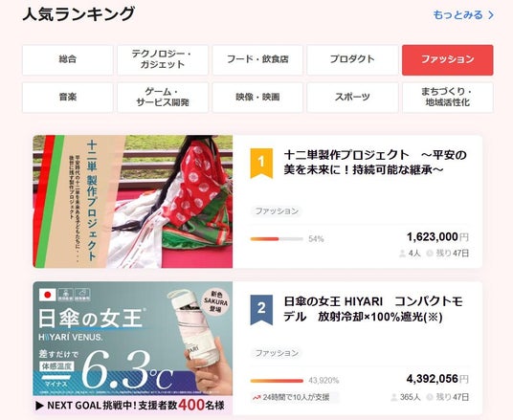Click supporter count icon showing 365人
Screen dimensions: 513x420
click(x=394, y=397)
